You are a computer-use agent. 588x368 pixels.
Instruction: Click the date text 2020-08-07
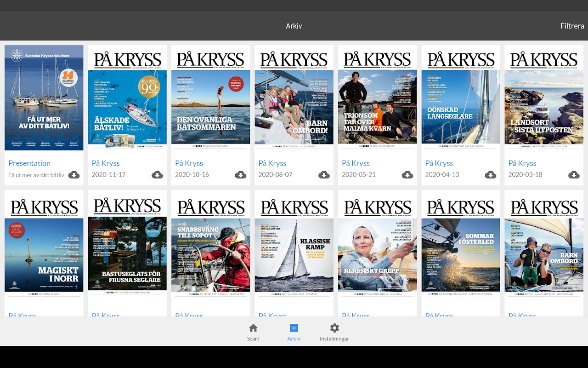point(276,175)
